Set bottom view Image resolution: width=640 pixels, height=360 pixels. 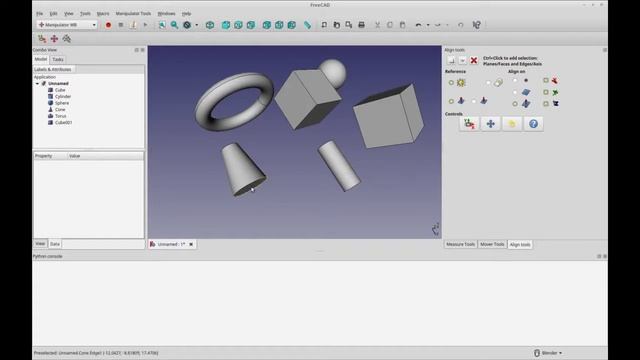tap(279, 25)
